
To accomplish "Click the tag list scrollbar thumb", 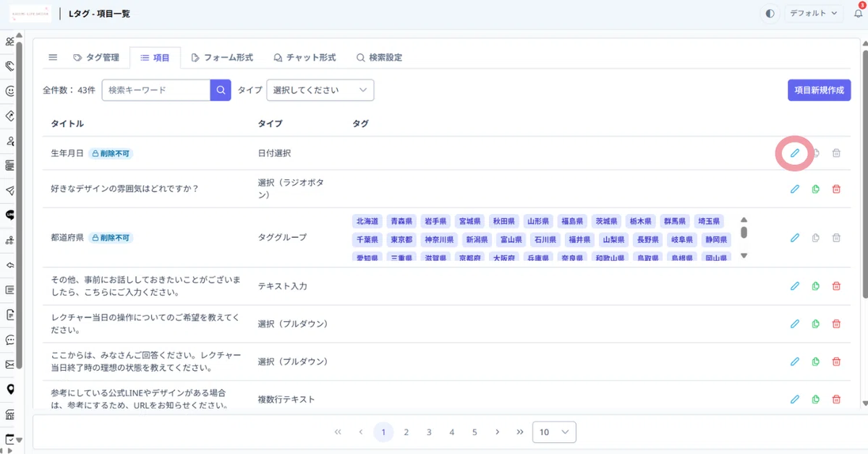I will pos(744,231).
